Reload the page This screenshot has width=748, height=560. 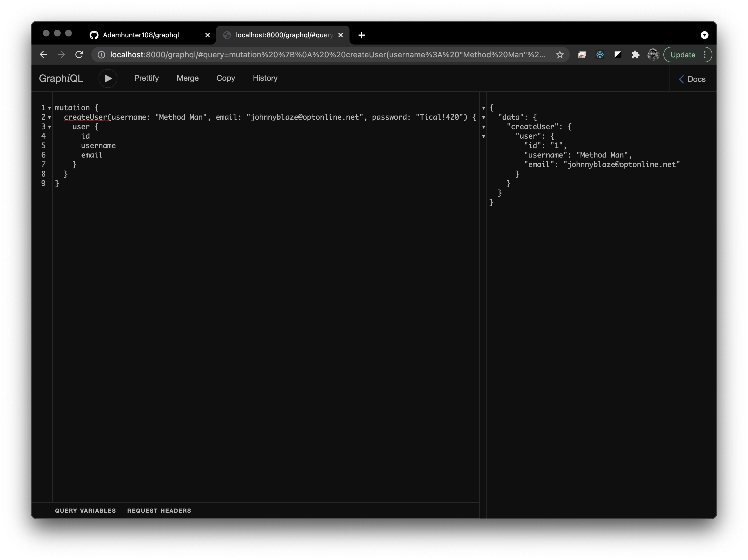point(79,55)
